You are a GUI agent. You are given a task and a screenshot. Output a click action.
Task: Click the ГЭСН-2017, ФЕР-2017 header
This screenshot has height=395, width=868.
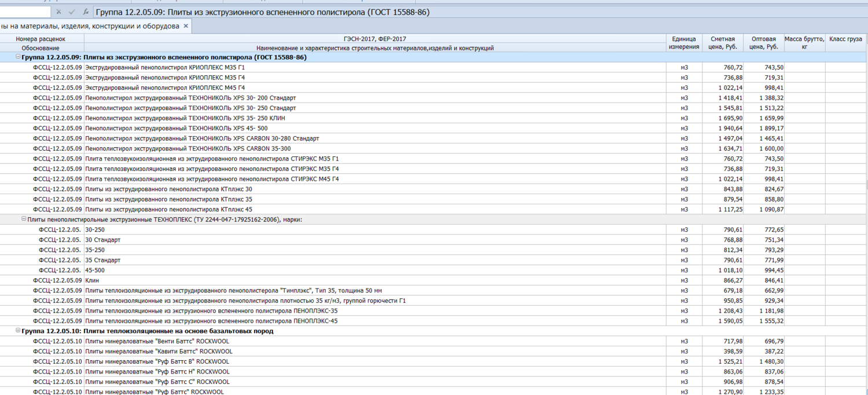375,39
